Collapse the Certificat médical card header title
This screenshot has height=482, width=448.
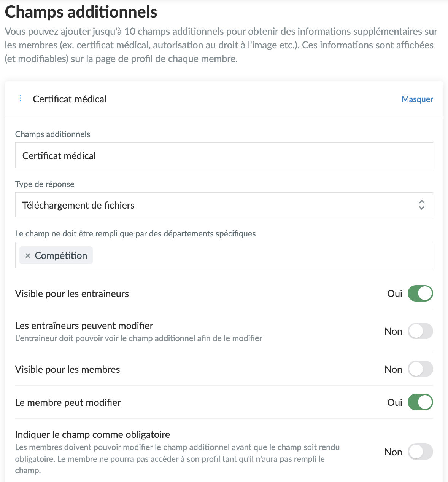coord(70,99)
